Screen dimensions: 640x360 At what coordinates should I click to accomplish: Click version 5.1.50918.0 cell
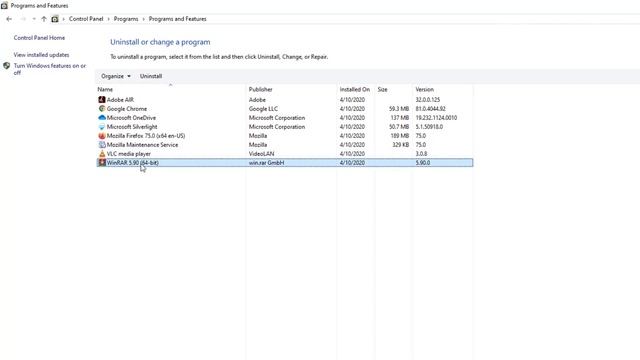coord(429,127)
